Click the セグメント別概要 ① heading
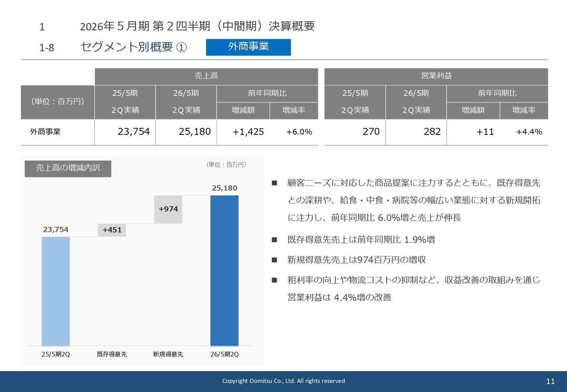Screen dimensions: 567x392 point(133,47)
